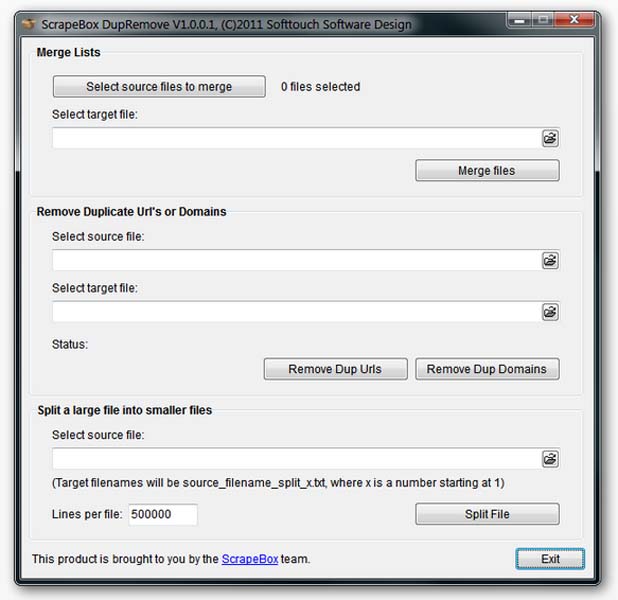Click the 'Merge Lists' group heading
This screenshot has width=618, height=600.
click(69, 52)
